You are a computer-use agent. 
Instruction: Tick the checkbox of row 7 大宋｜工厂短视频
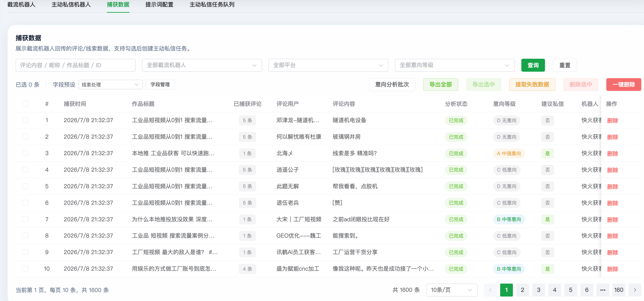coord(25,219)
